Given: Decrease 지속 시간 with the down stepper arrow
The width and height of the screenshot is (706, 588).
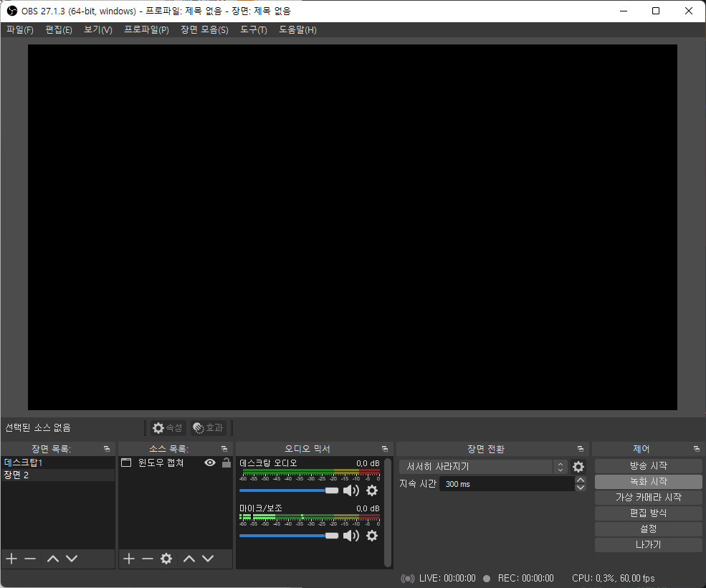Looking at the screenshot, I should (x=581, y=488).
